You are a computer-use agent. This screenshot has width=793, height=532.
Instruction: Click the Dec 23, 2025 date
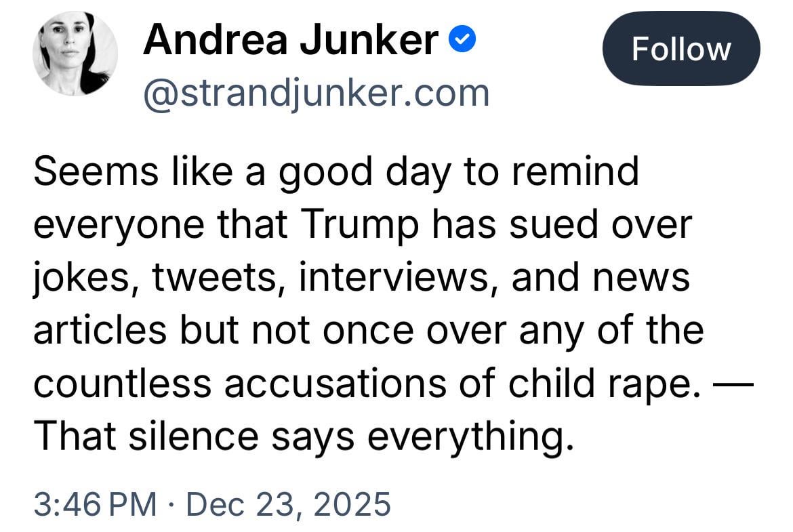288,505
